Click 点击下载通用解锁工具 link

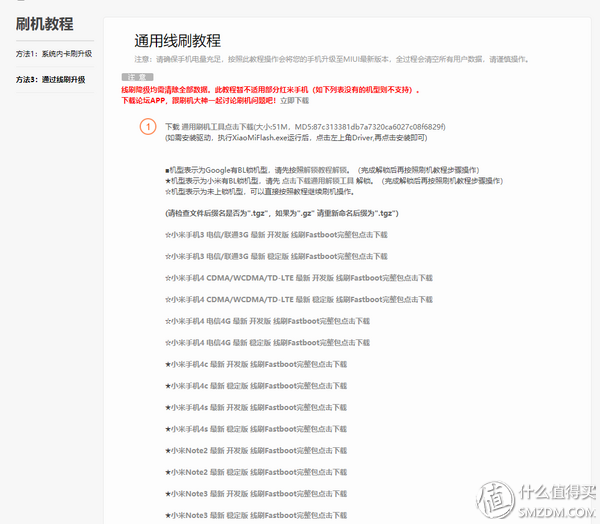[318, 181]
